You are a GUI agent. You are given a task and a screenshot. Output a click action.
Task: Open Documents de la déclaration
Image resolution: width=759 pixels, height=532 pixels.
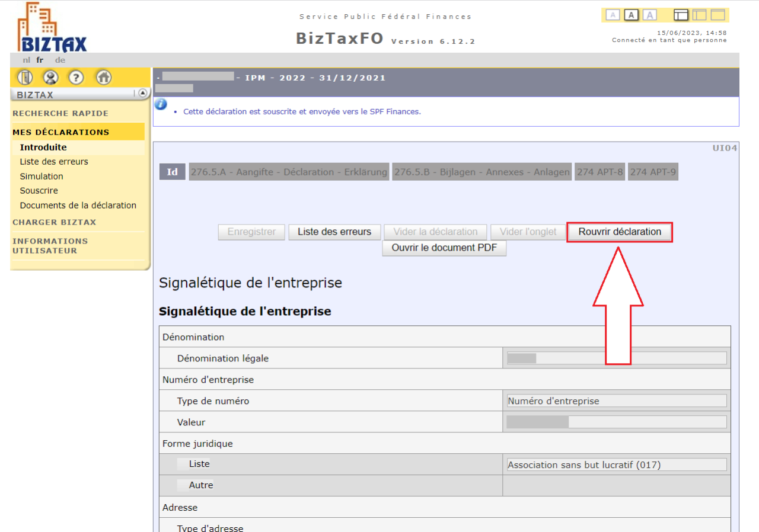click(78, 206)
